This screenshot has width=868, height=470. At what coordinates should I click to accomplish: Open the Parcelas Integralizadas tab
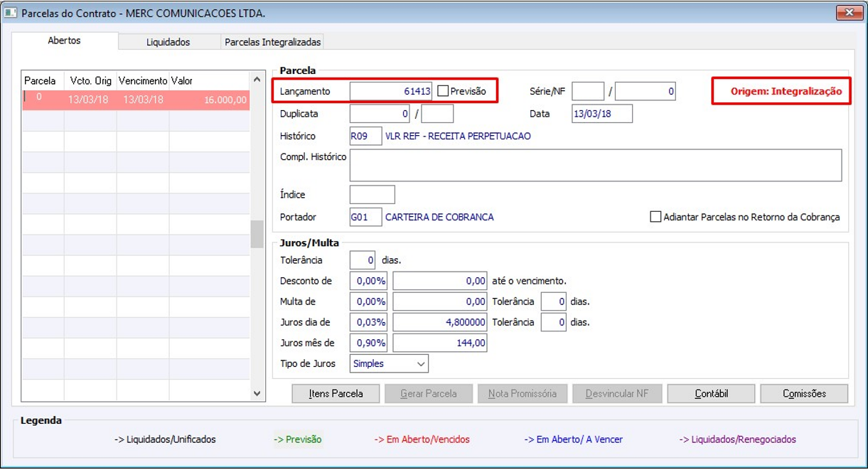click(273, 42)
